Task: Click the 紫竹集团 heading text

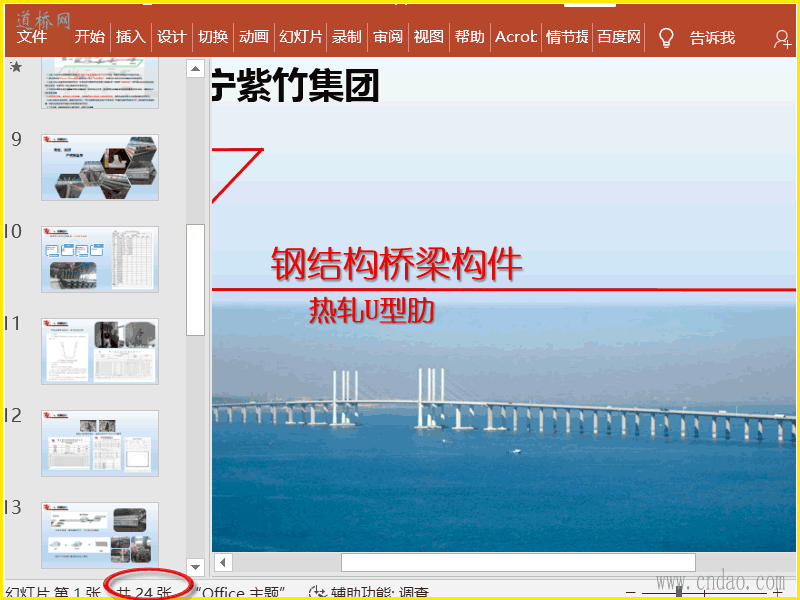Action: point(295,86)
